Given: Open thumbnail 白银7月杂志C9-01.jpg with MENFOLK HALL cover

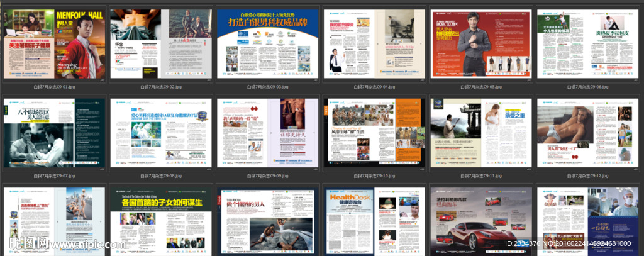Looking at the screenshot, I should click(54, 43).
